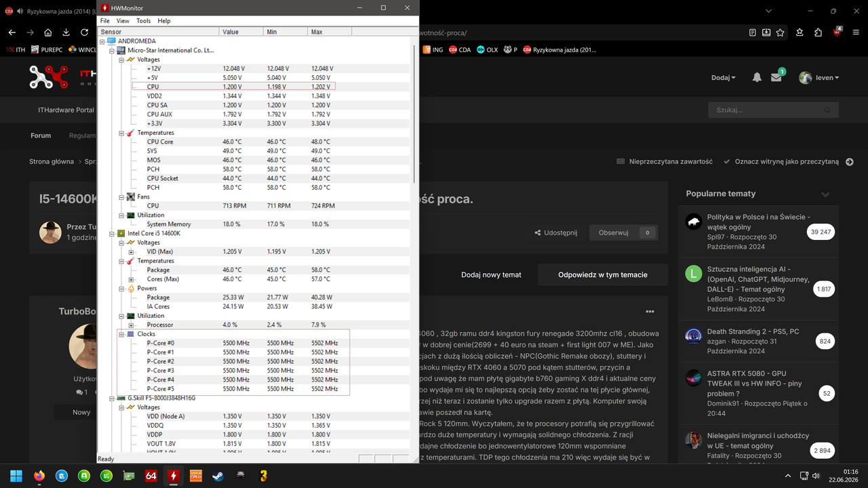Open the golden number 3 taskbar icon

262,476
